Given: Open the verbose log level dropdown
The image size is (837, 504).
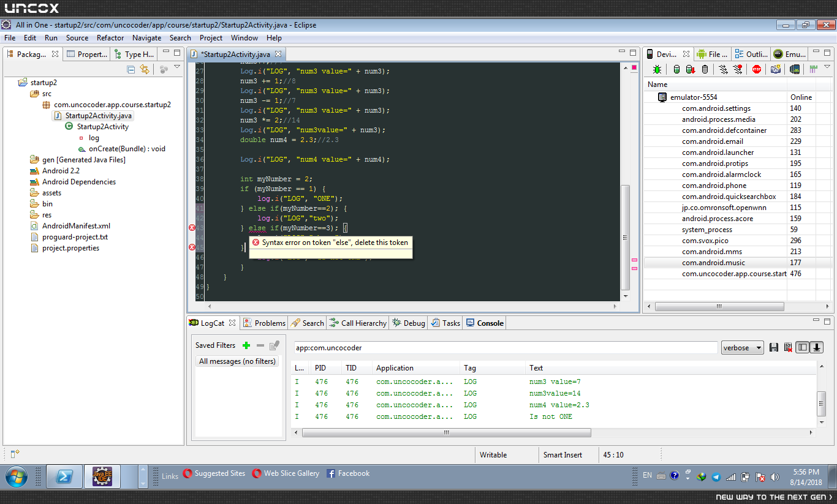Looking at the screenshot, I should click(x=743, y=348).
